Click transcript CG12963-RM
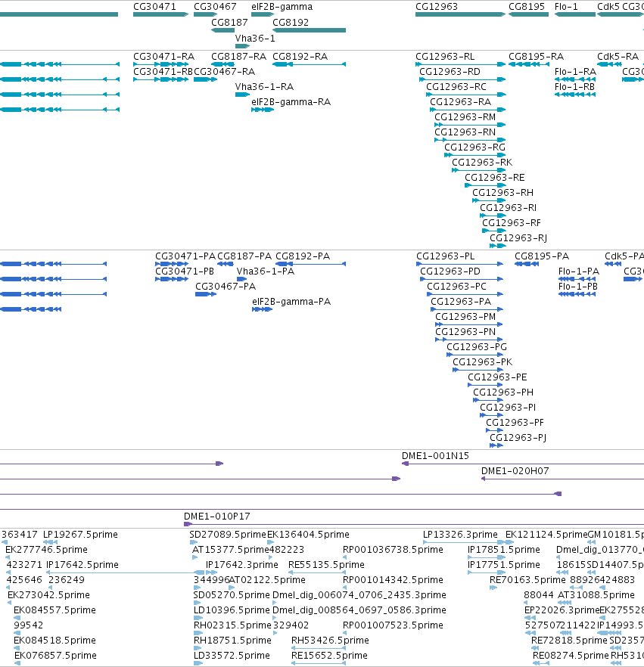Image resolution: width=644 pixels, height=667 pixels. [465, 117]
